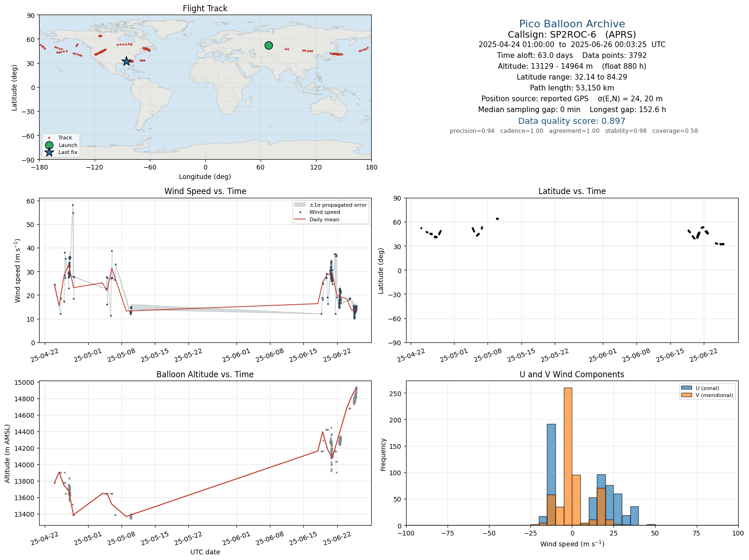Click the Wind speed dot marker in the legend
This screenshot has width=749, height=560.
click(300, 212)
